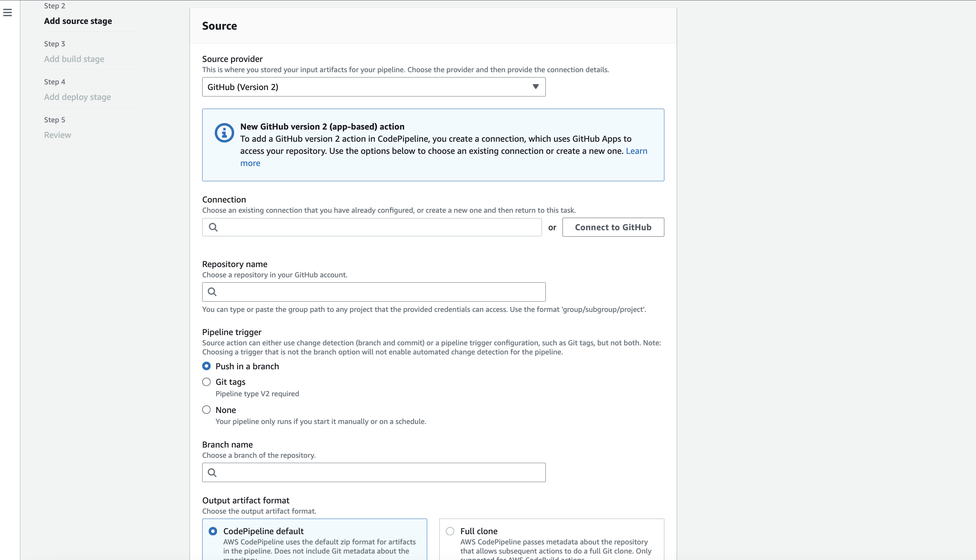
Task: Open the hamburger navigation menu icon
Action: point(7,13)
